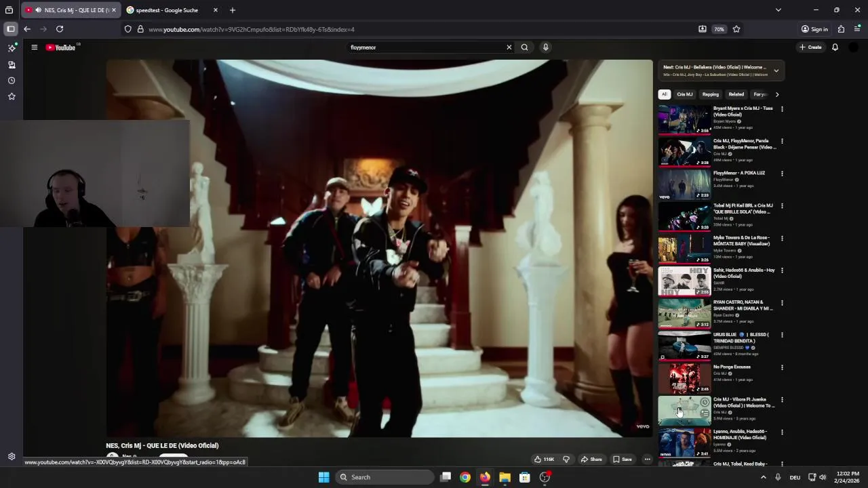
Task: Expand the Next: Cris MJ Bellakera queue panel
Action: [x=776, y=70]
